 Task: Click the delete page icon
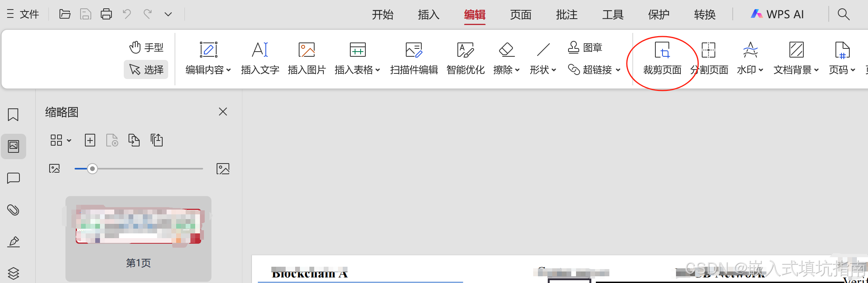click(x=112, y=140)
